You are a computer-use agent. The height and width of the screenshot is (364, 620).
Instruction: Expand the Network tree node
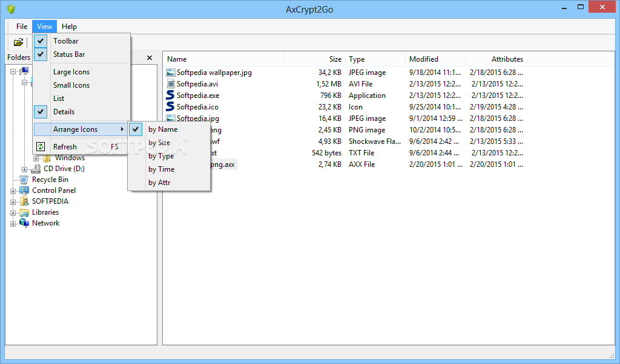tap(13, 224)
